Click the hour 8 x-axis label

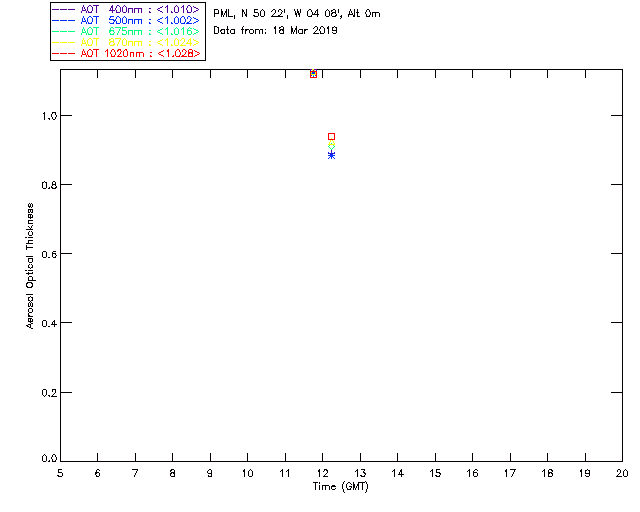(x=172, y=473)
